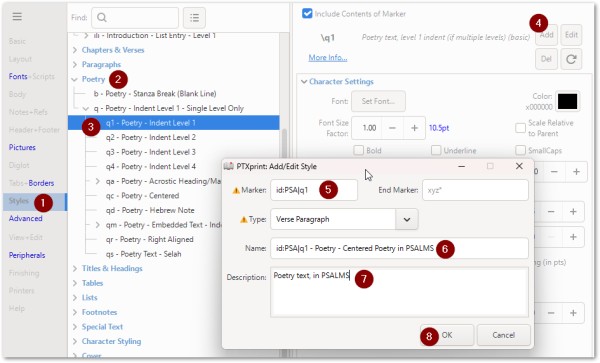Click the list filter icon next to Find
The image size is (600, 363).
[x=194, y=18]
